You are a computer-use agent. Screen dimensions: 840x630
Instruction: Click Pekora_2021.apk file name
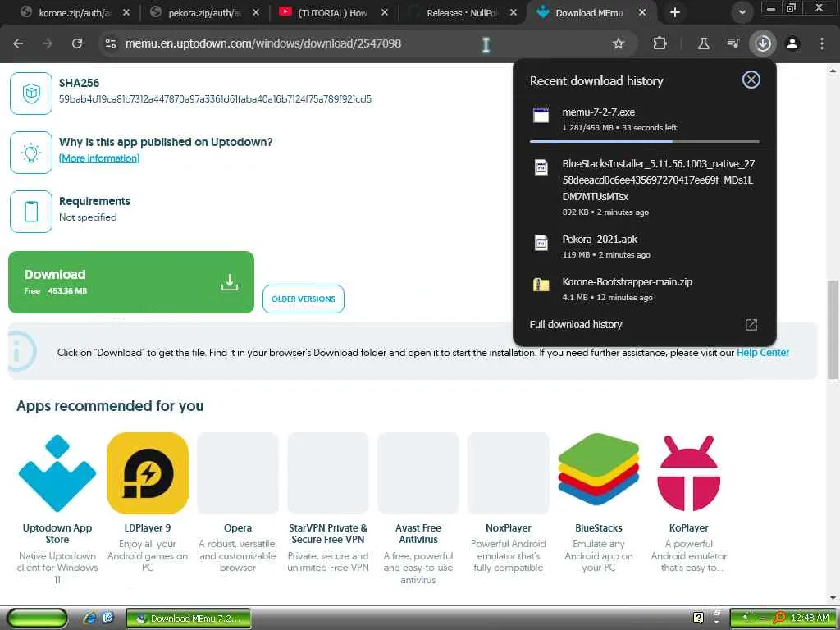[600, 239]
